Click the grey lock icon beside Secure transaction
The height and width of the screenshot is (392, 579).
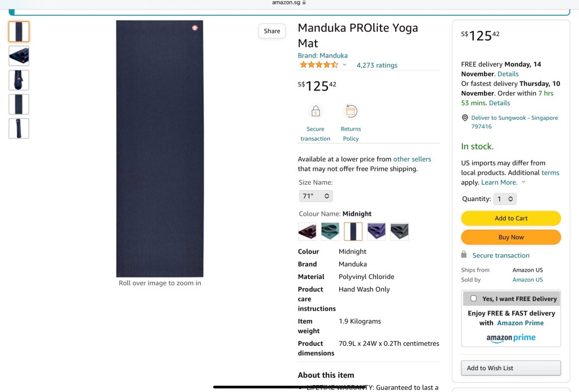(464, 255)
